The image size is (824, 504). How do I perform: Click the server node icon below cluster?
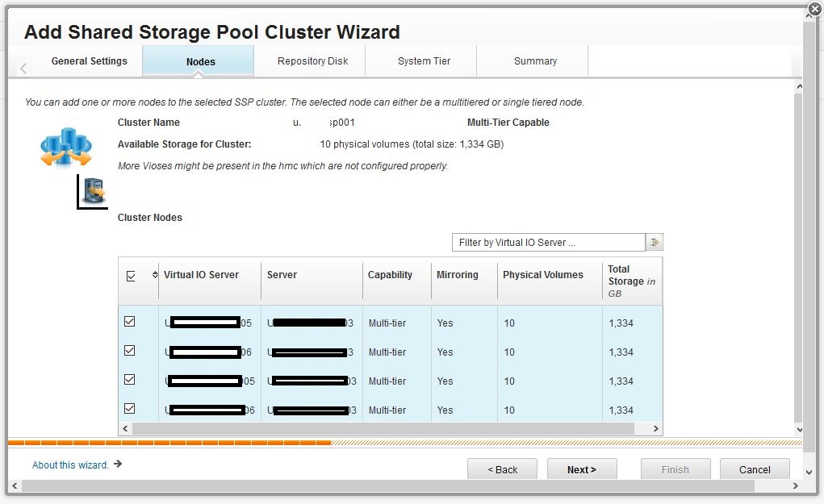94,191
